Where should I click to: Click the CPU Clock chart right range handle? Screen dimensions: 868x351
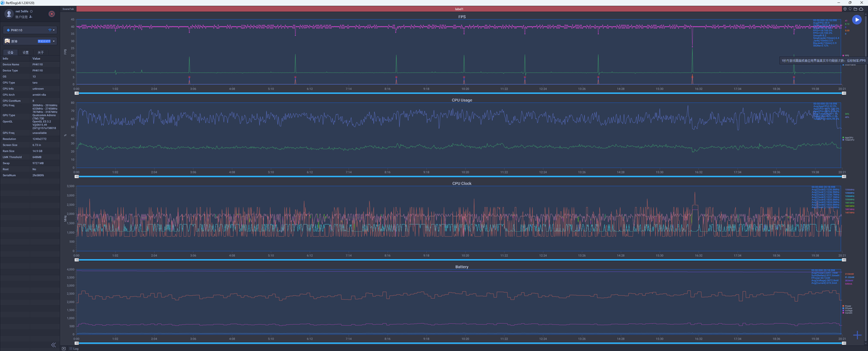[844, 260]
